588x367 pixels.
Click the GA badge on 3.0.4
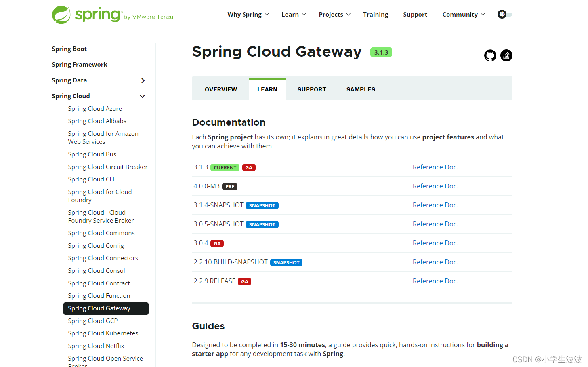217,243
